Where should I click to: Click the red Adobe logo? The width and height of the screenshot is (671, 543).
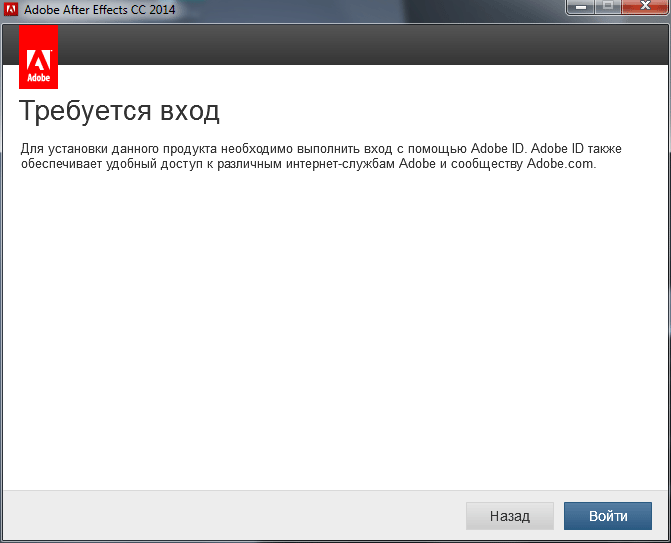39,57
